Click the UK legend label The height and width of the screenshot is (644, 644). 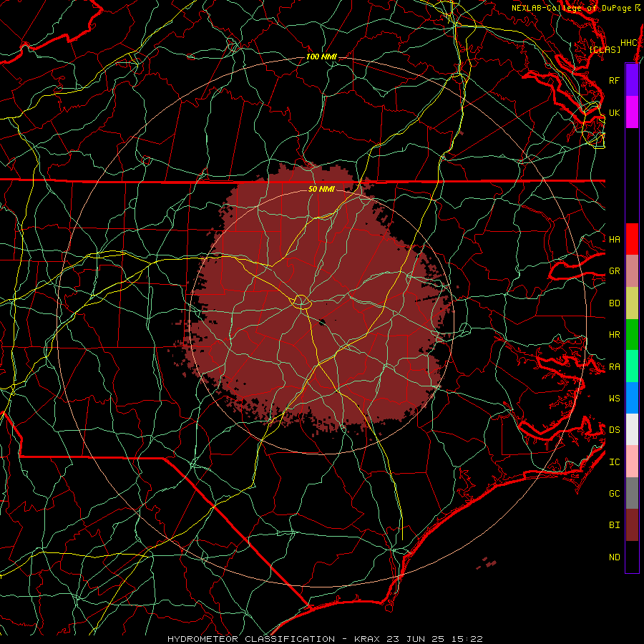(615, 112)
